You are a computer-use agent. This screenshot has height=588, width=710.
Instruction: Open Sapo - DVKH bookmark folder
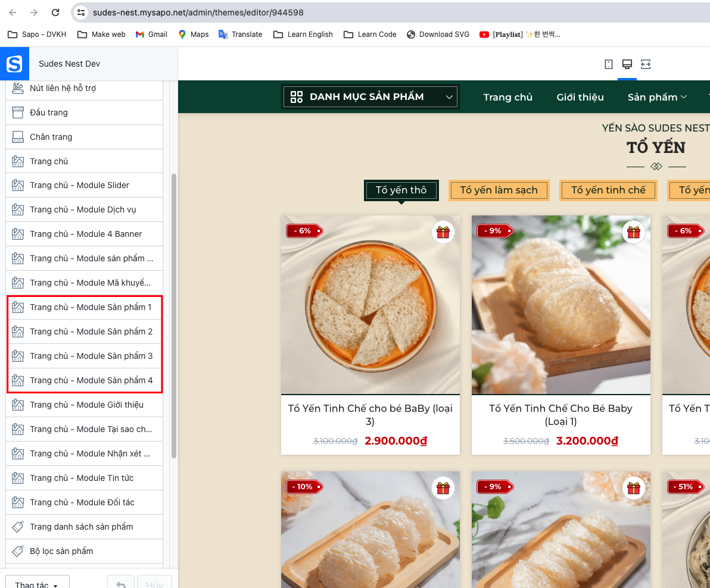[x=37, y=35]
